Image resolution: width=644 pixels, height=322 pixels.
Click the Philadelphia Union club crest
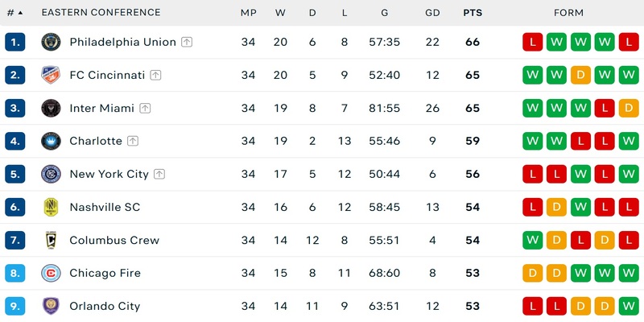(x=52, y=42)
